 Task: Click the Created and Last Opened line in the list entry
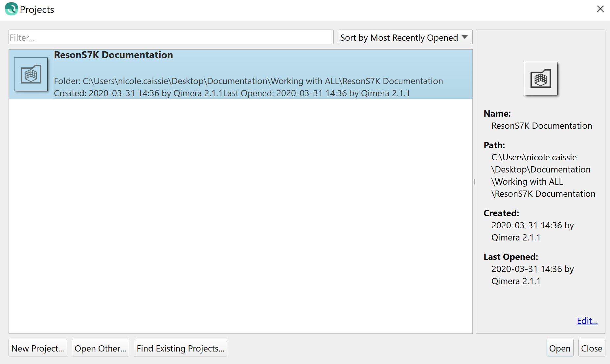[232, 93]
